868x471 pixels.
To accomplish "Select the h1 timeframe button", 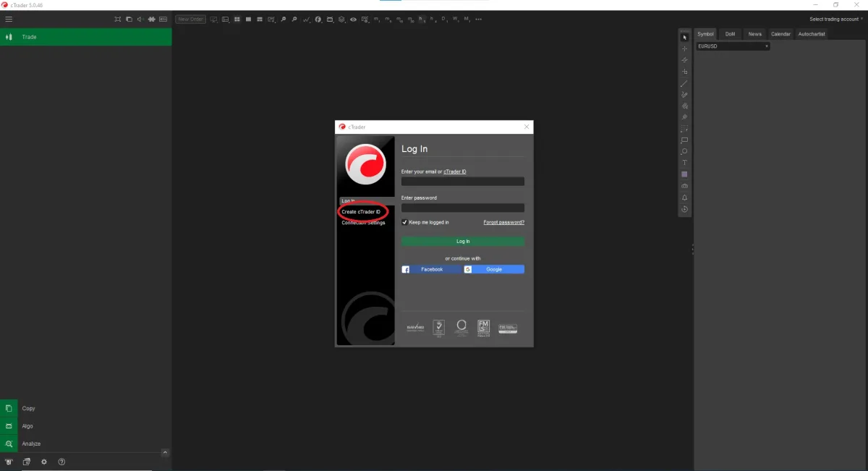I will [x=423, y=20].
